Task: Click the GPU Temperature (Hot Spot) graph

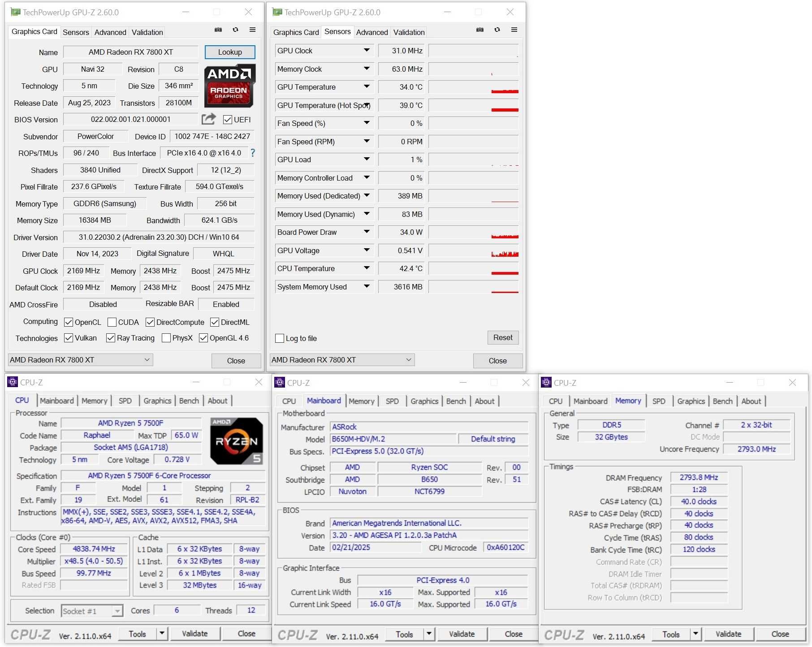Action: click(473, 105)
